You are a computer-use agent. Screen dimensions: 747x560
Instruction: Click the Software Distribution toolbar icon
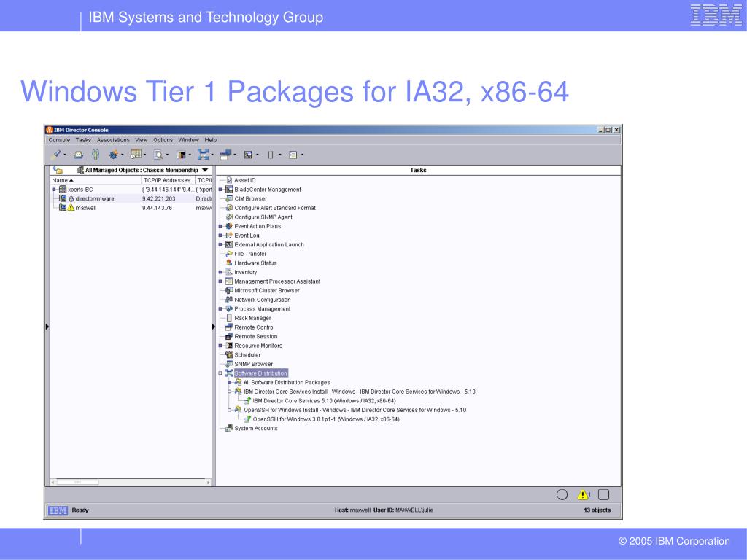tap(203, 155)
